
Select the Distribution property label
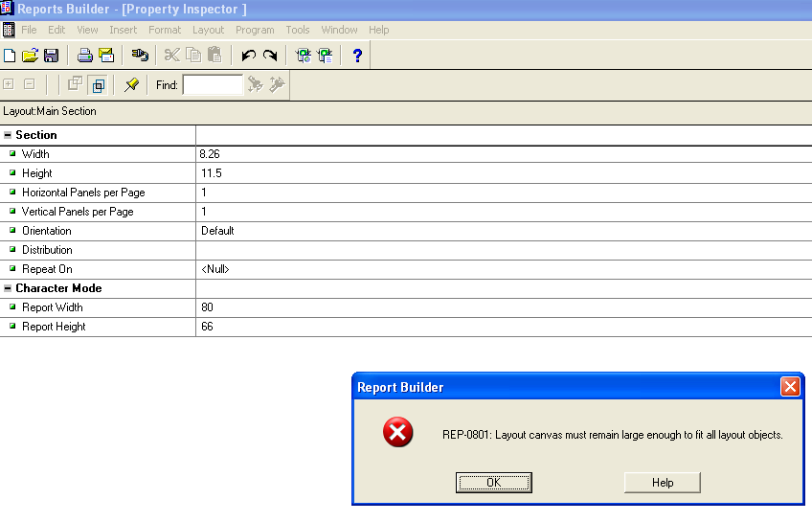click(47, 250)
